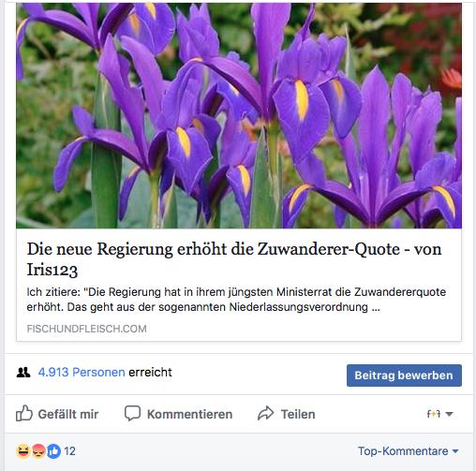The image size is (476, 471).
Task: View the 12 reactions count
Action: click(x=70, y=451)
